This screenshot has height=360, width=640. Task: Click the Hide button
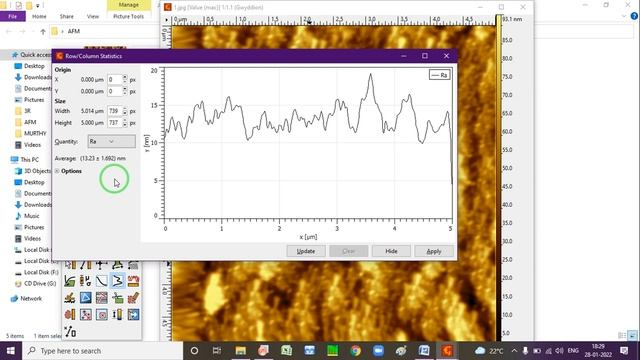coord(391,251)
